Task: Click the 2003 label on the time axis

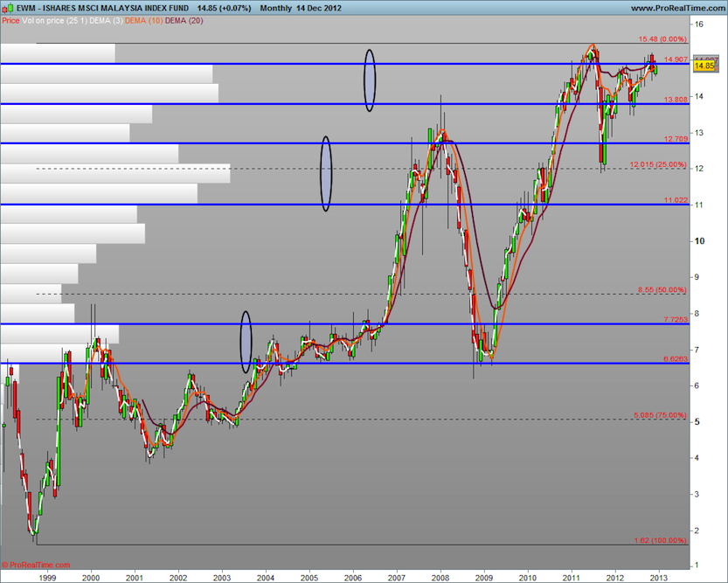Action: (222, 578)
